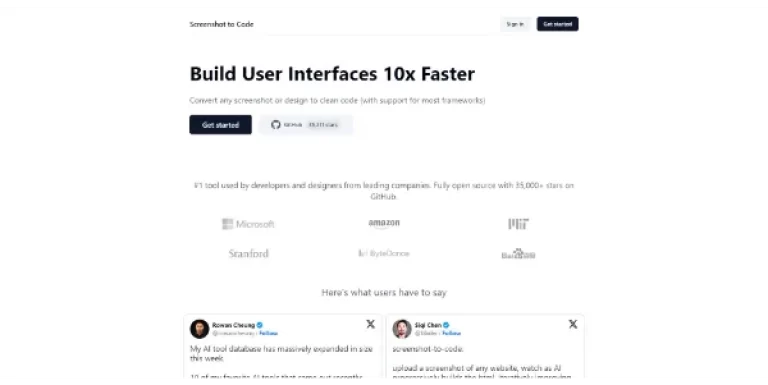Click the Siqi Chen name

(428, 325)
